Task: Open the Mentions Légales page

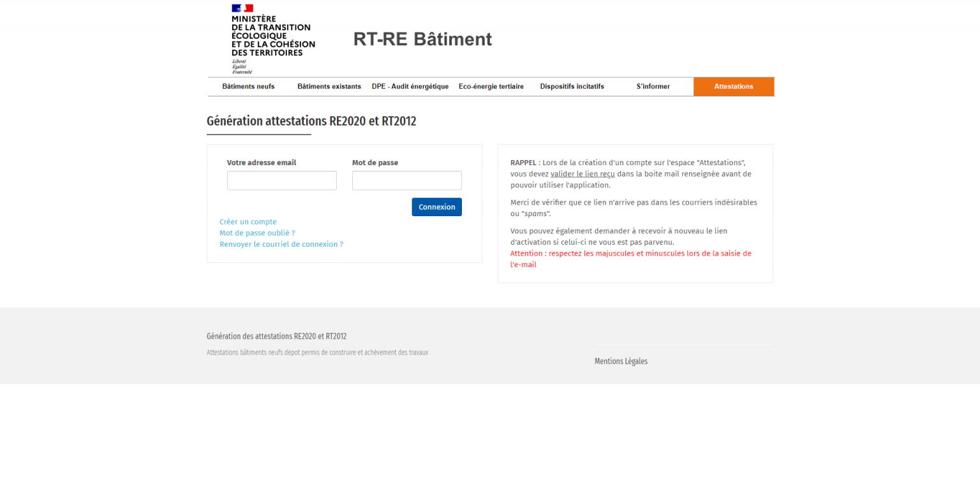Action: pyautogui.click(x=621, y=361)
